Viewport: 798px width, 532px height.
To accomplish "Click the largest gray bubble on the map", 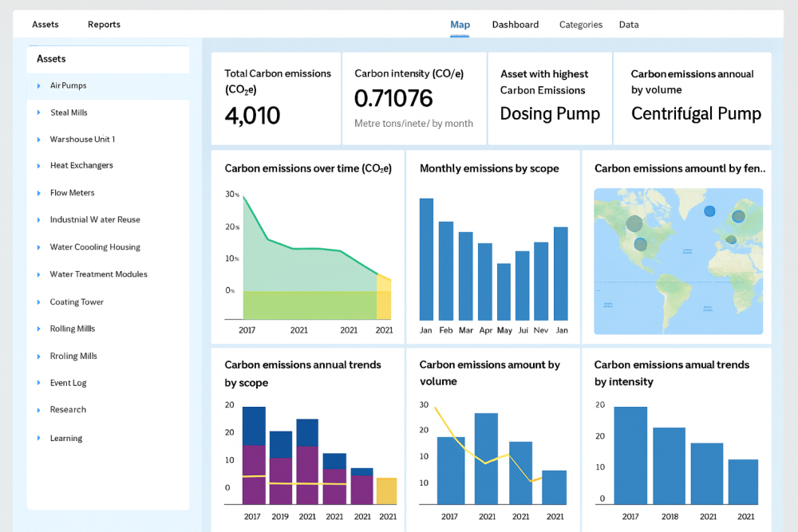I will 634,224.
